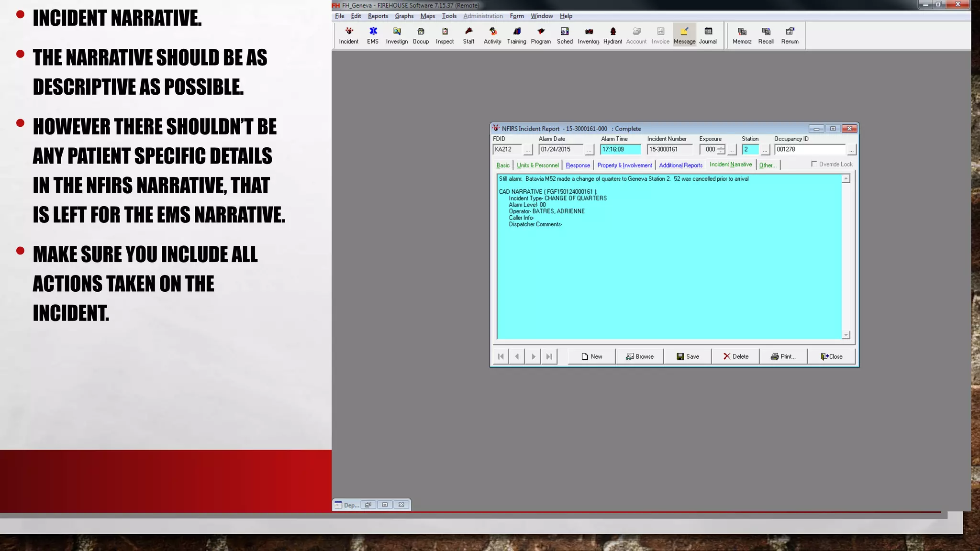Click the Journal toolbar icon
This screenshot has width=980, height=551.
pyautogui.click(x=708, y=35)
